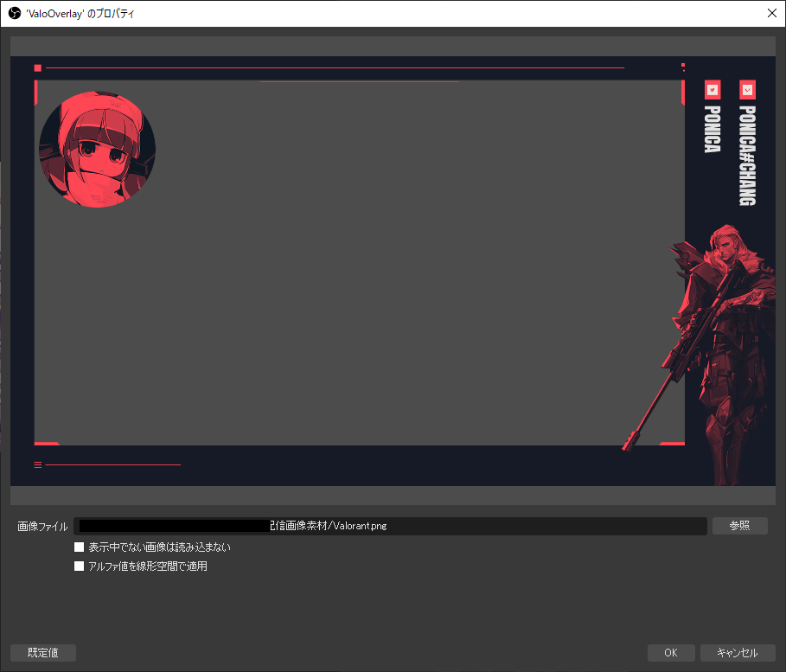This screenshot has width=786, height=672.
Task: Click the キャンセル button
Action: (738, 652)
